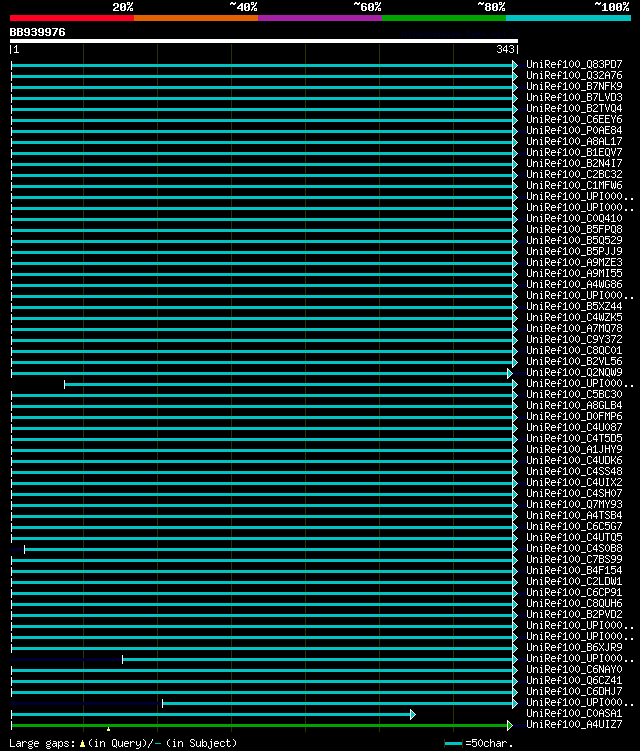
Task: Select the UniRef100_A8GLB4 label
Action: tap(574, 406)
